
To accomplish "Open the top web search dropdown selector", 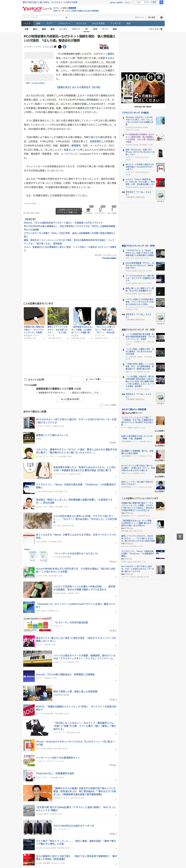I will (x=151, y=2).
